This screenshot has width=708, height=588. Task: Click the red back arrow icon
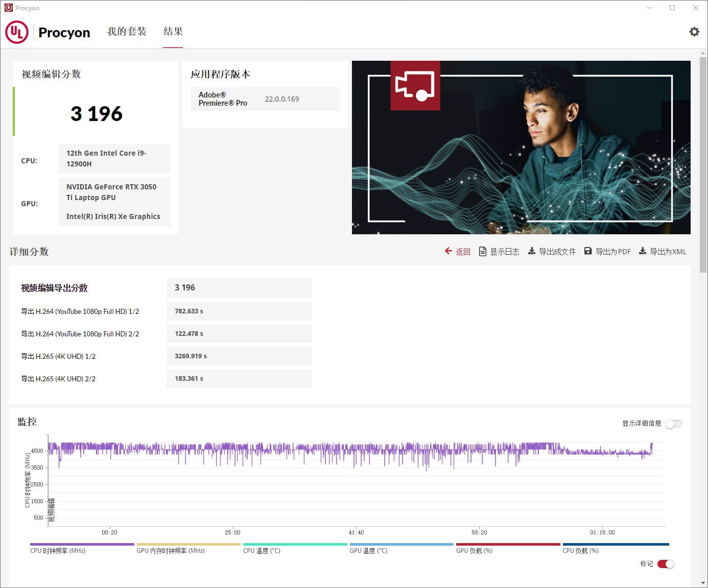point(449,251)
